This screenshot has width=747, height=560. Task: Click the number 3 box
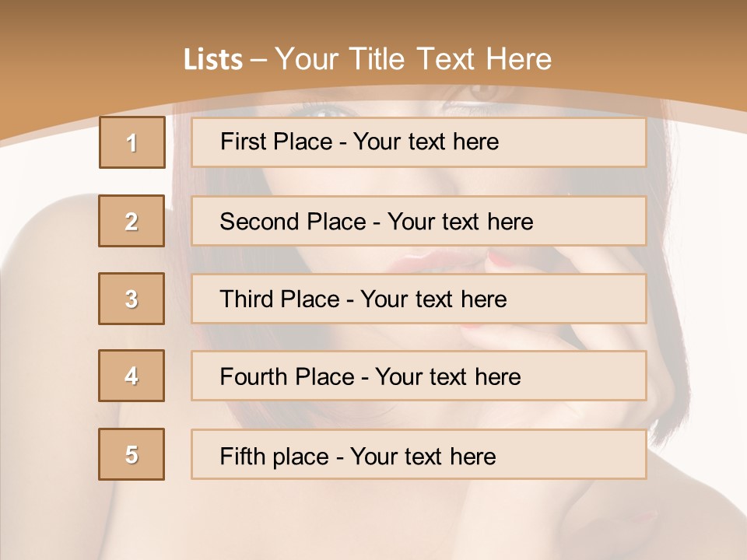[132, 299]
